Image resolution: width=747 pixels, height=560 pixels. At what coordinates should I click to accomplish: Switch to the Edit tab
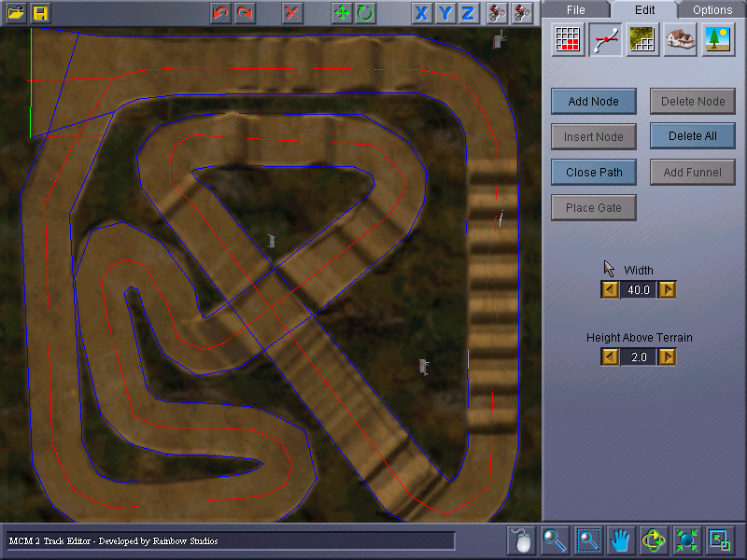click(x=644, y=9)
